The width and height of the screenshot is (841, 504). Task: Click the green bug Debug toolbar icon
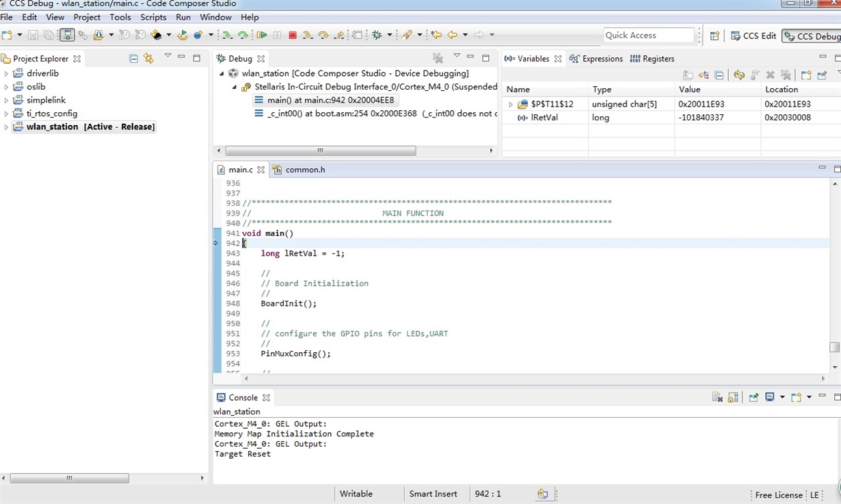click(x=377, y=36)
